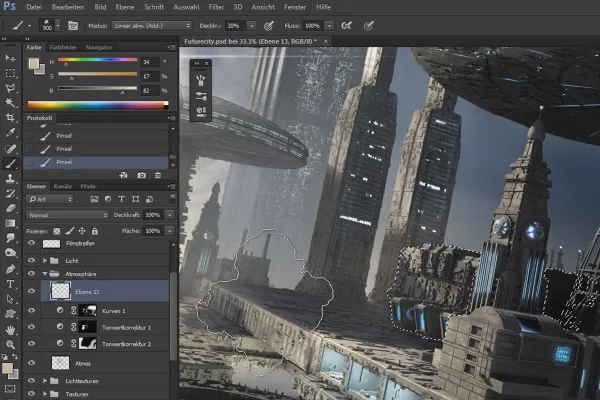600x400 pixels.
Task: Expand the Licht layer group
Action: [43, 260]
